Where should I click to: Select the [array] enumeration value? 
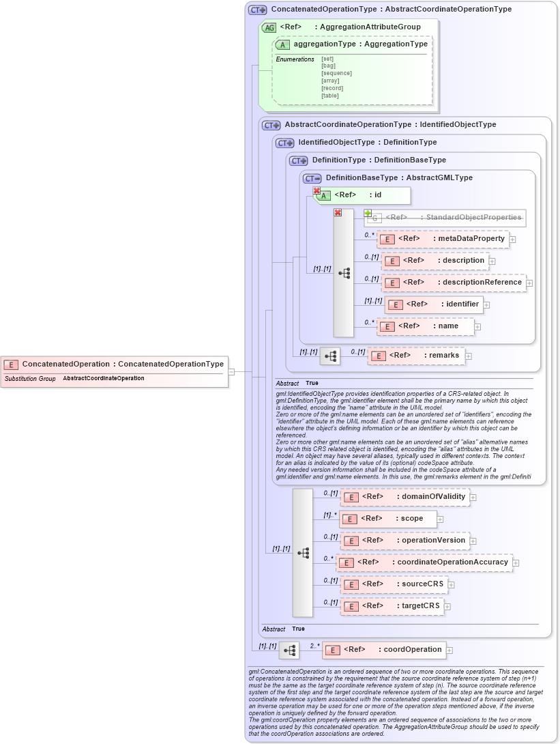click(331, 81)
